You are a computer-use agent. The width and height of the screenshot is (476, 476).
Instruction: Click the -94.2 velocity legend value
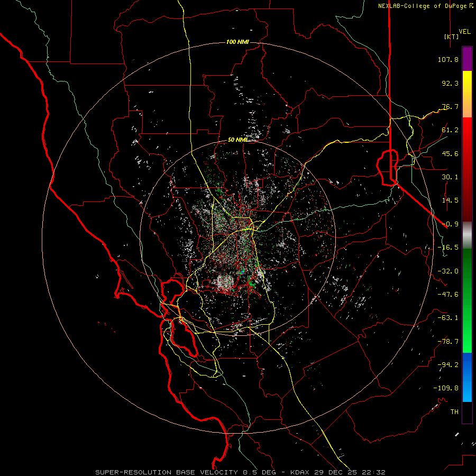coord(448,365)
